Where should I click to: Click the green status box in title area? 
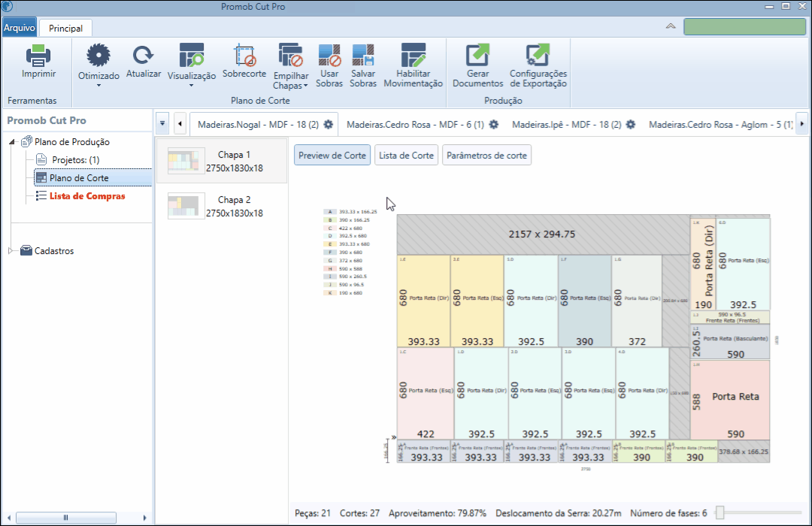point(744,26)
